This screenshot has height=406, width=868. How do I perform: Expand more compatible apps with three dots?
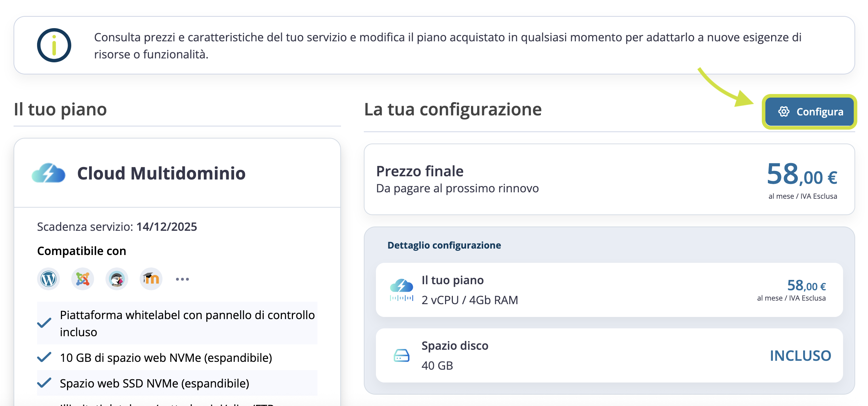tap(182, 279)
